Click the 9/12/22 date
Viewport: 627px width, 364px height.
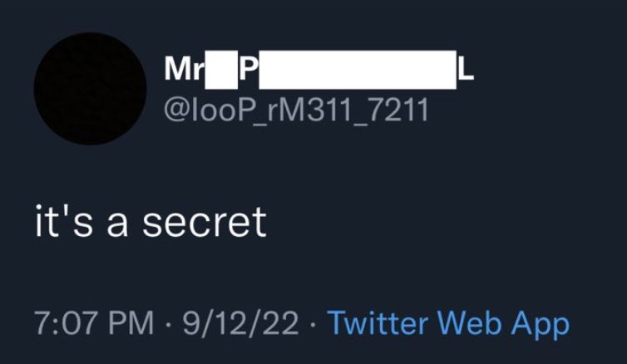pyautogui.click(x=240, y=322)
